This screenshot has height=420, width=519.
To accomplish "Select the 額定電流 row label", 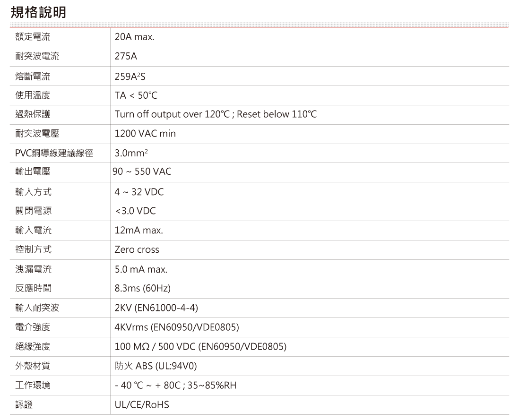I will pyautogui.click(x=33, y=37).
